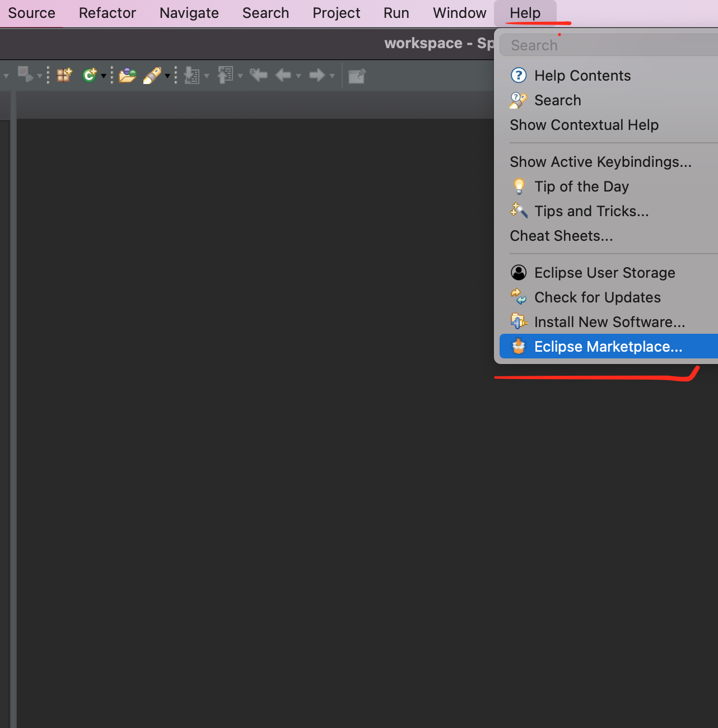Click the Pin Editor toolbar icon
Screen dimensions: 718x728
[357, 75]
